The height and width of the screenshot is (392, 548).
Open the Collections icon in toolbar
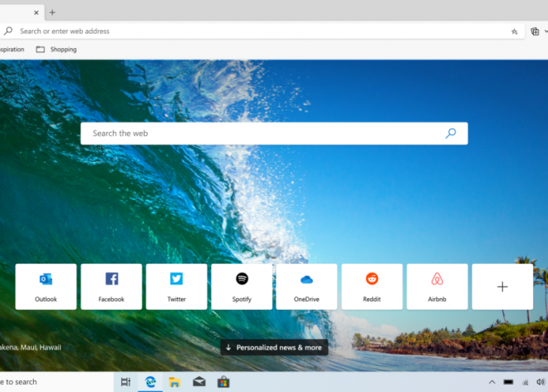click(x=535, y=32)
